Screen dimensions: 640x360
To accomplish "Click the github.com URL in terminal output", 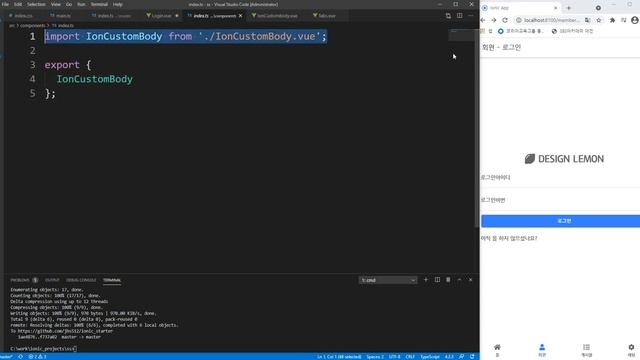I will click(x=65, y=331).
